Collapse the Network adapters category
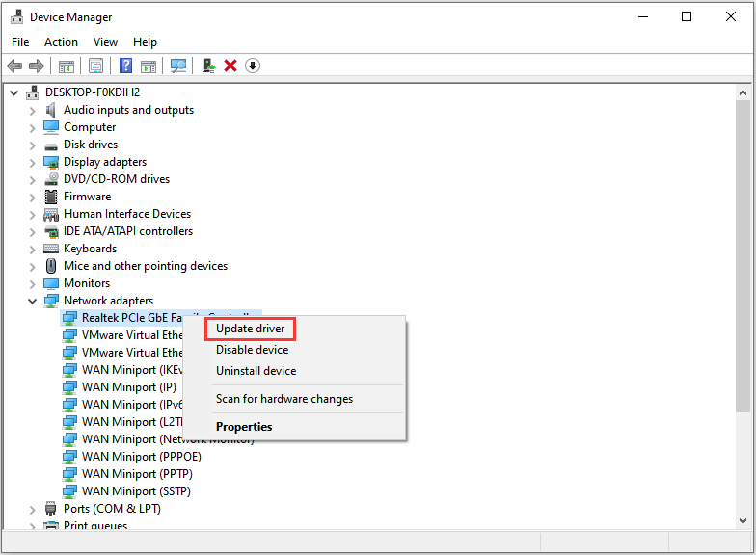Screen dimensions: 756x555 pyautogui.click(x=33, y=301)
